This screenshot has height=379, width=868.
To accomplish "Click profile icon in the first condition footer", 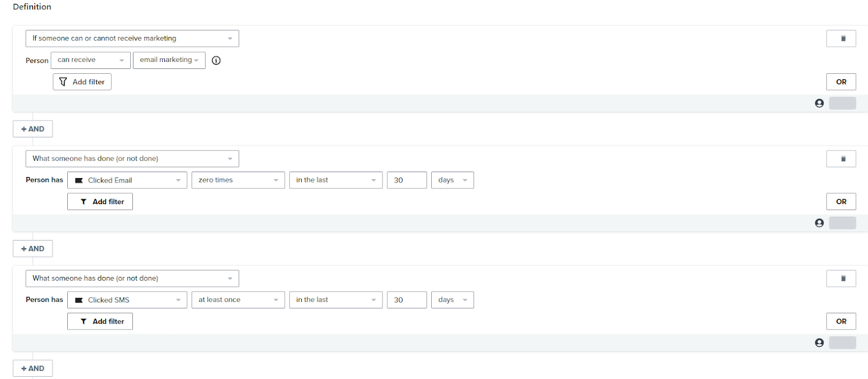I will 819,103.
